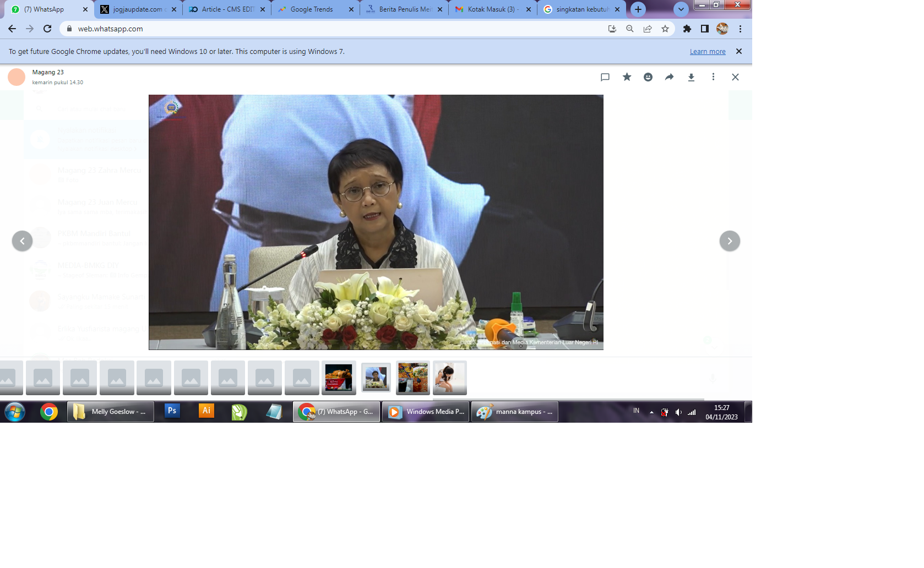Open media viewer three-dot menu
The image size is (924, 568).
(x=713, y=77)
